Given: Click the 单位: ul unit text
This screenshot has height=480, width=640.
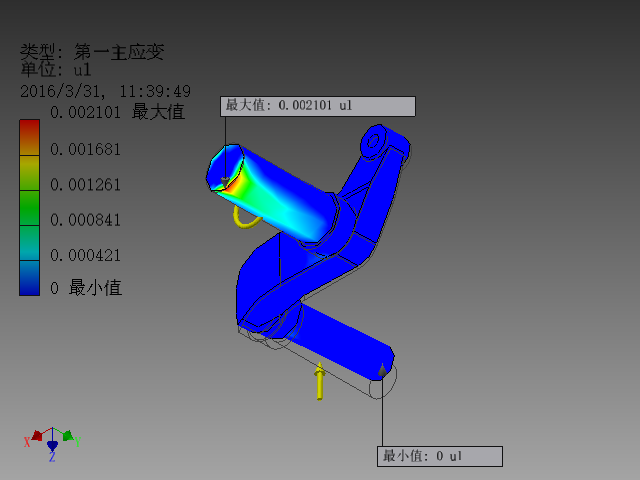Looking at the screenshot, I should click(x=56, y=69).
